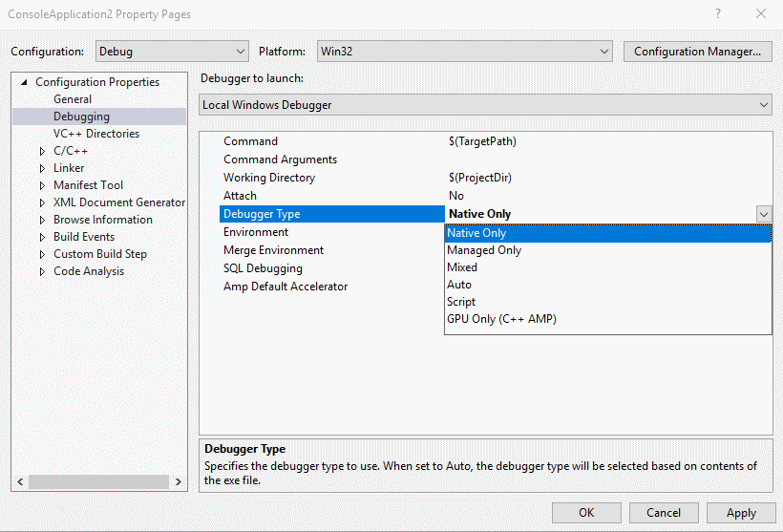Open the Platform Win32 dropdown
The width and height of the screenshot is (783, 532).
click(x=464, y=52)
